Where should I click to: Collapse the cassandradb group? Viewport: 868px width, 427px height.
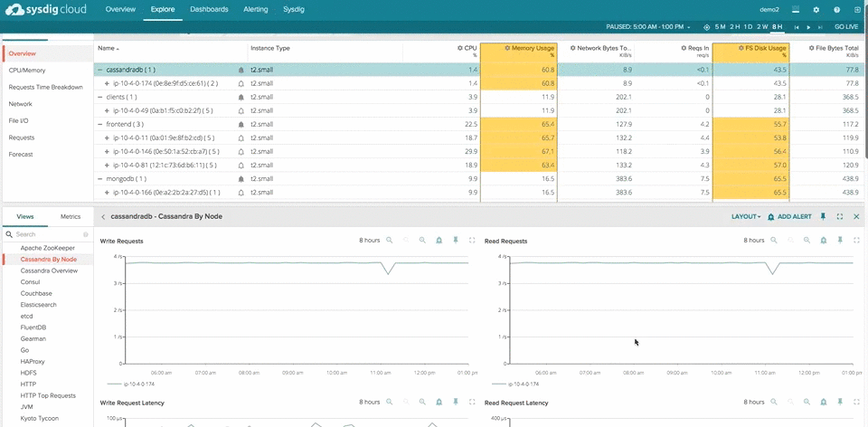coord(100,71)
